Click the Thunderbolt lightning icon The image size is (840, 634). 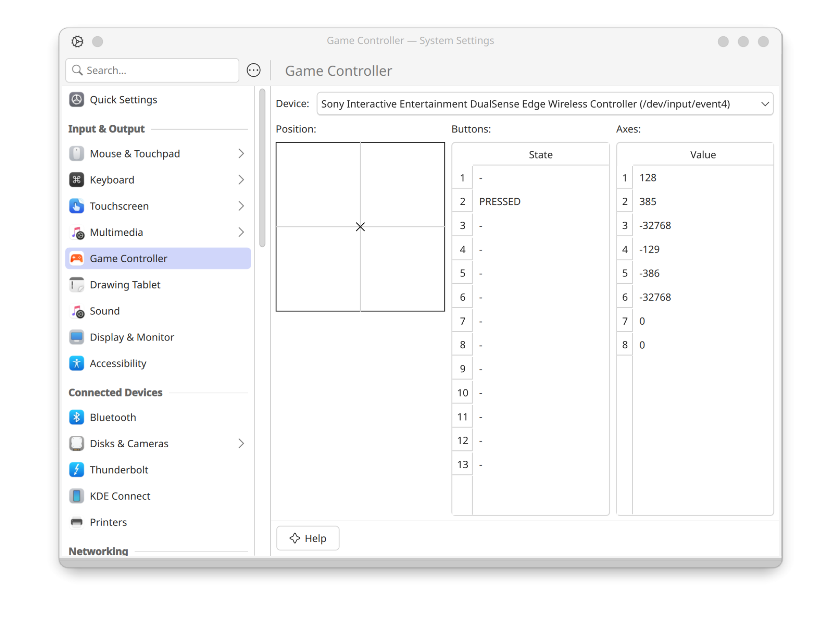coord(77,470)
